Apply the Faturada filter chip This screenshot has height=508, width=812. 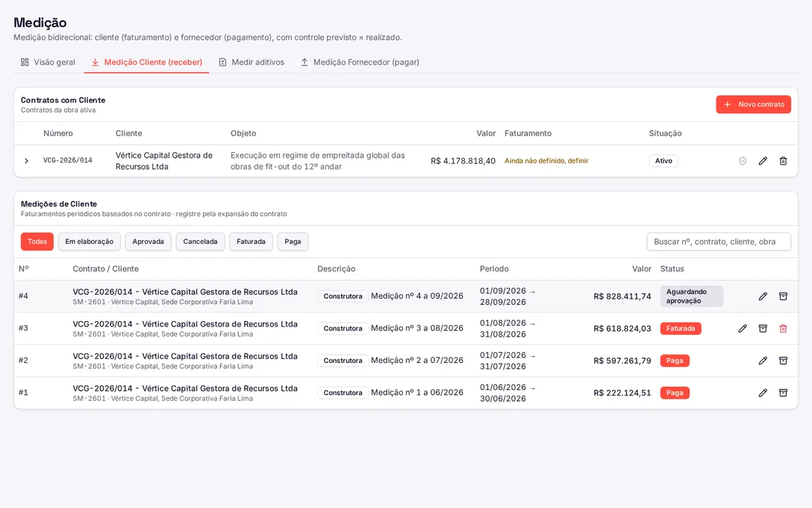[x=251, y=242]
